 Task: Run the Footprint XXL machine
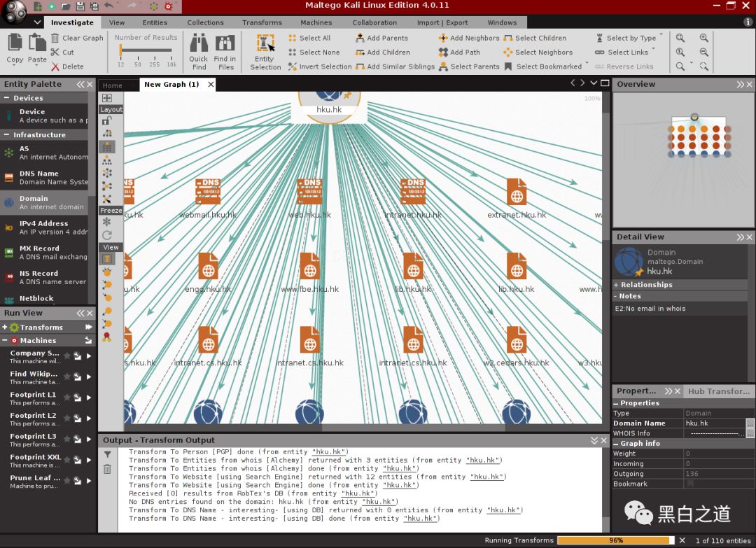(89, 461)
